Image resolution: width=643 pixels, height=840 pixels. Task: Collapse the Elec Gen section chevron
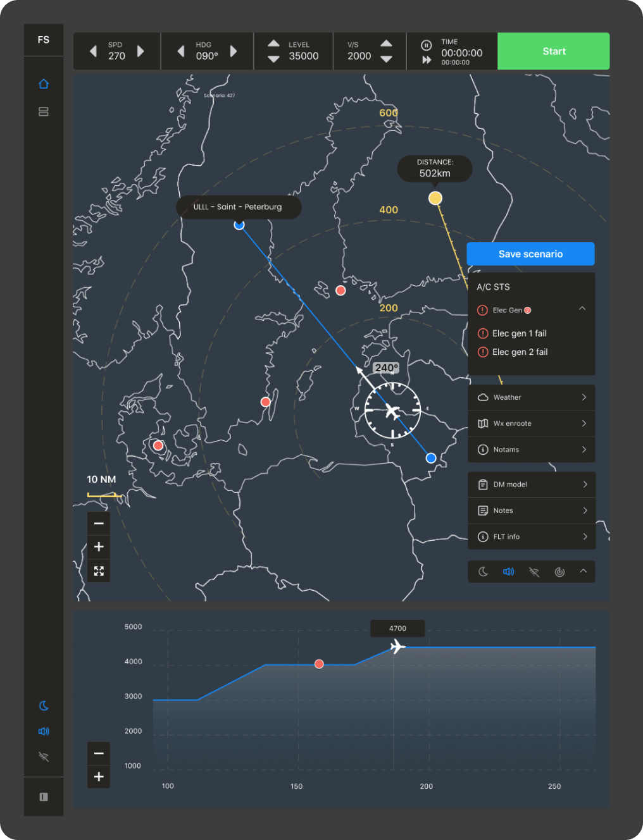(582, 309)
